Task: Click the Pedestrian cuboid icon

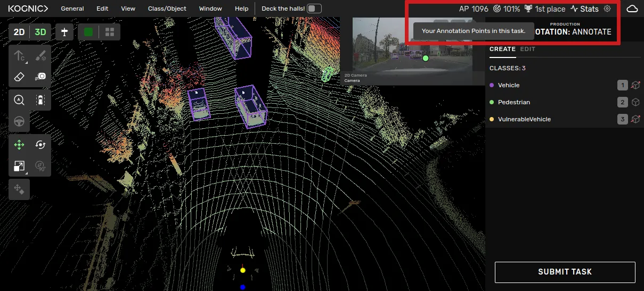Action: [x=635, y=102]
